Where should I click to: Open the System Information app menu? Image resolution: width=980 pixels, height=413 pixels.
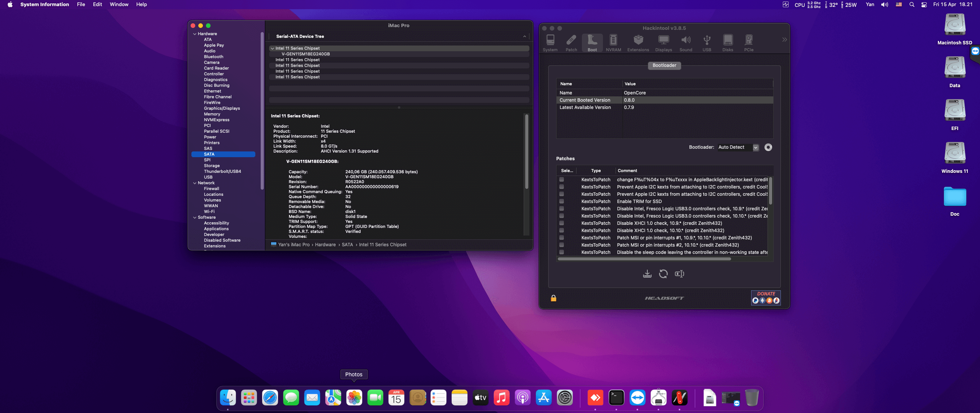coord(44,5)
